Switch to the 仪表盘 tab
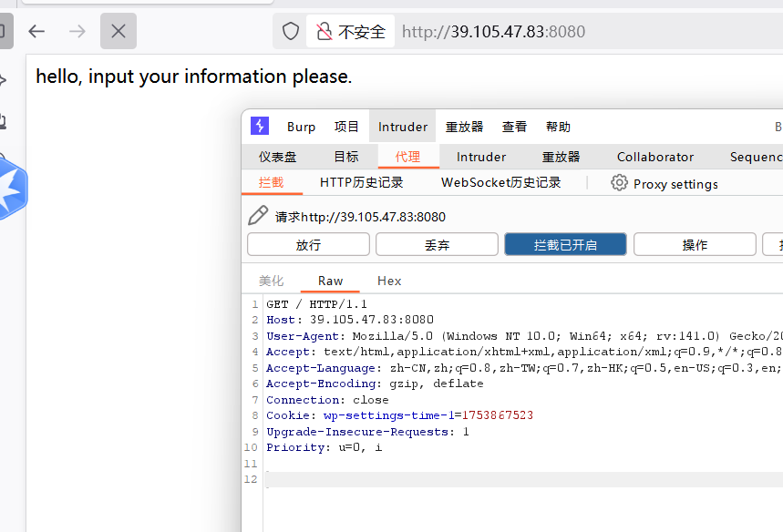Image resolution: width=783 pixels, height=532 pixels. click(x=277, y=157)
